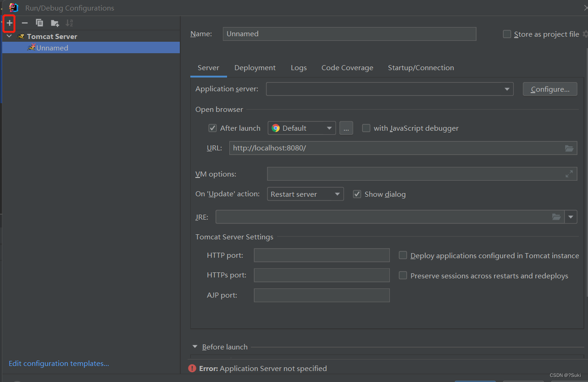588x382 pixels.
Task: Select the Unnamed configuration
Action: tap(91, 48)
